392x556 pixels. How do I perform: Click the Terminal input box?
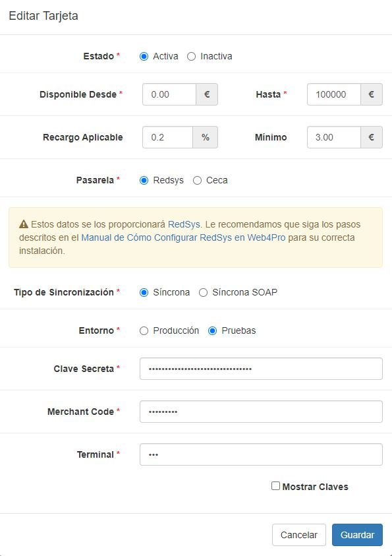(261, 454)
